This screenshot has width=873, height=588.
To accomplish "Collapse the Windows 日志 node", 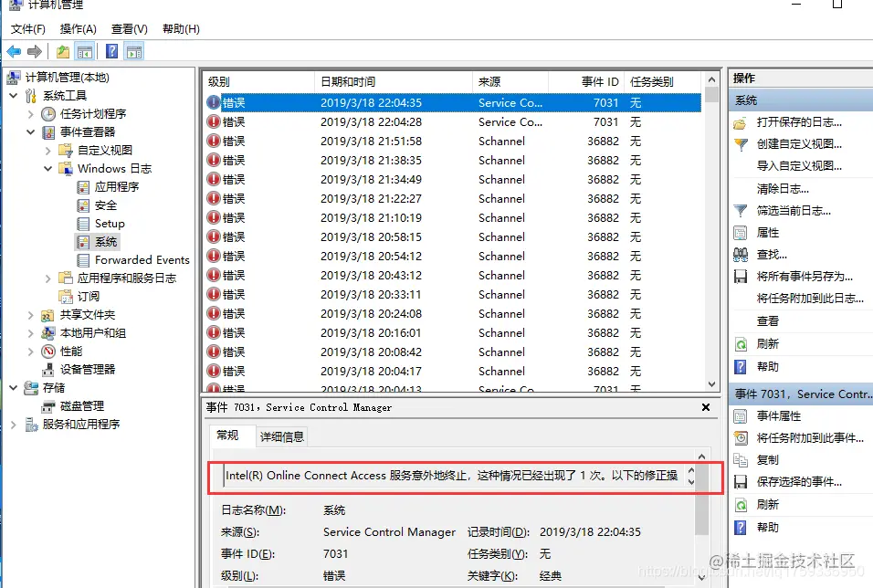I will (x=47, y=169).
